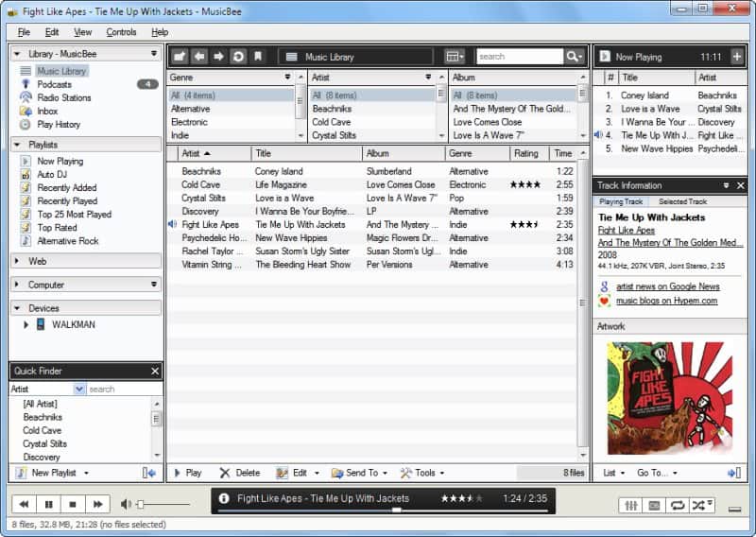Screen dimensions: 756x537
Task: Click the refresh icon in top toolbar
Action: click(238, 57)
